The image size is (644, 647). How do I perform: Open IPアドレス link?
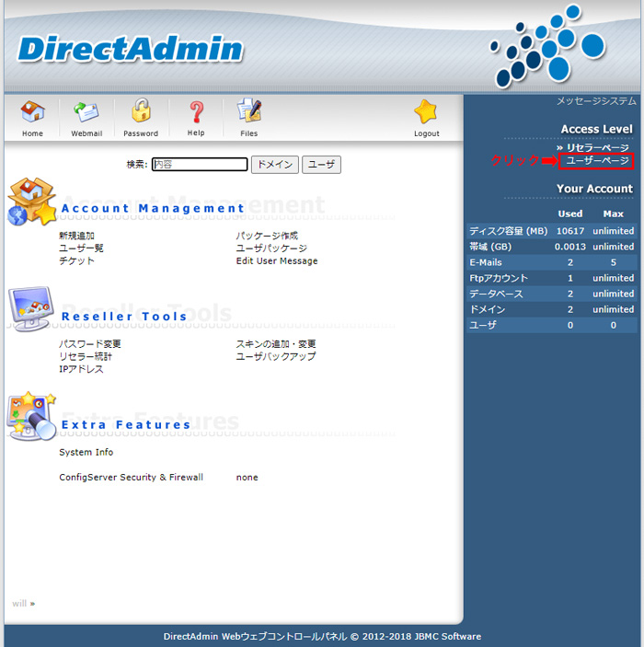pyautogui.click(x=81, y=369)
